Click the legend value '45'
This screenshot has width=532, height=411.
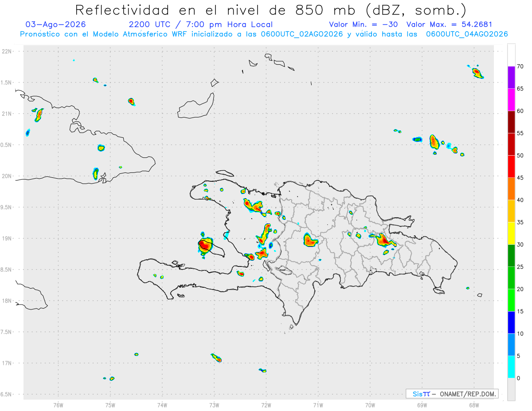coord(520,178)
